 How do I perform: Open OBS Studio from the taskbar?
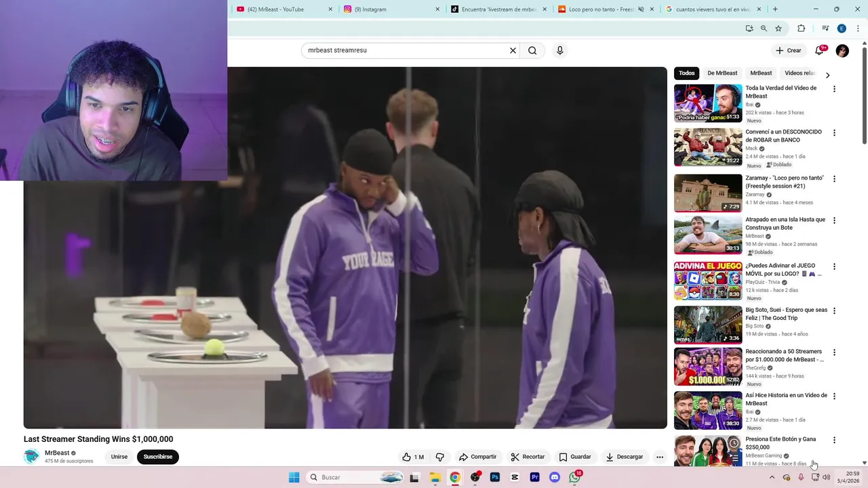475,477
